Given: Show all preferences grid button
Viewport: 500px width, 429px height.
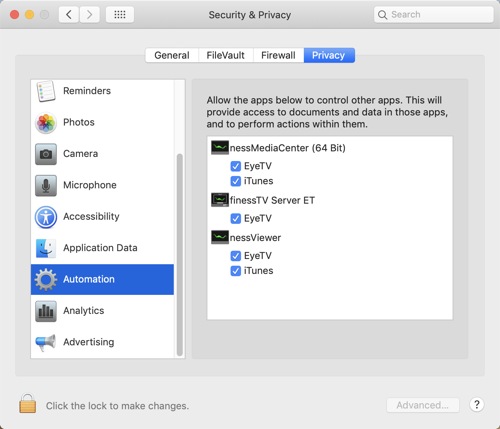Looking at the screenshot, I should (x=120, y=15).
